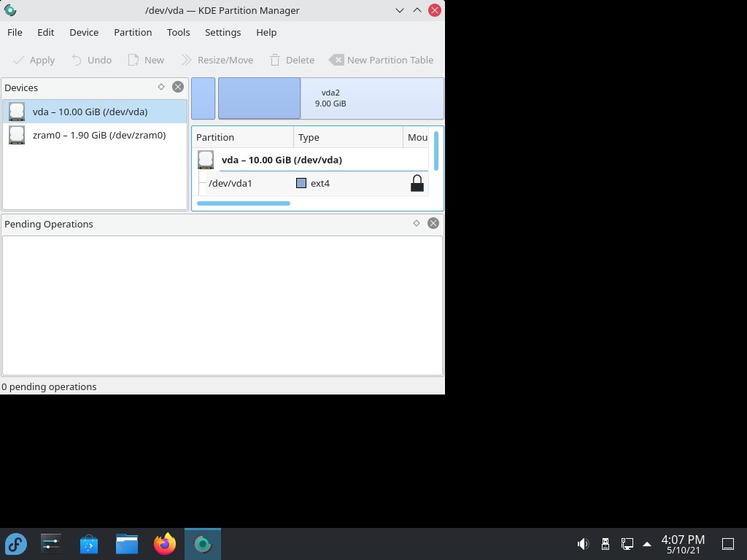Open the Settings menu
Screen dimensions: 747x560
(x=223, y=32)
